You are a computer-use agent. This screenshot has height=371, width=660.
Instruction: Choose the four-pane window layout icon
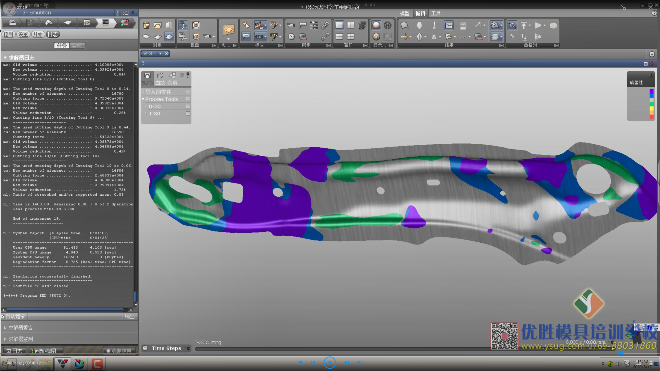[x=351, y=37]
